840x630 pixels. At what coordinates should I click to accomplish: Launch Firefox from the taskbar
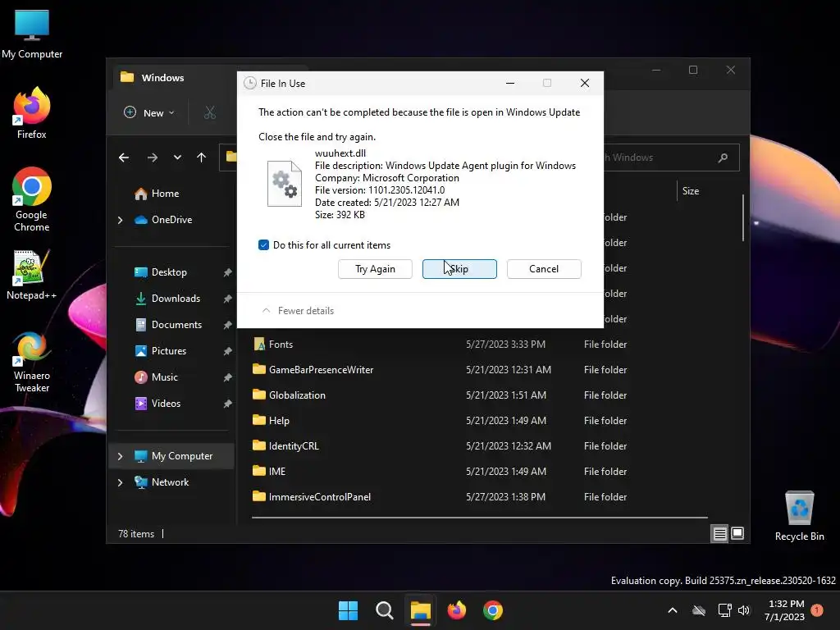tap(456, 610)
